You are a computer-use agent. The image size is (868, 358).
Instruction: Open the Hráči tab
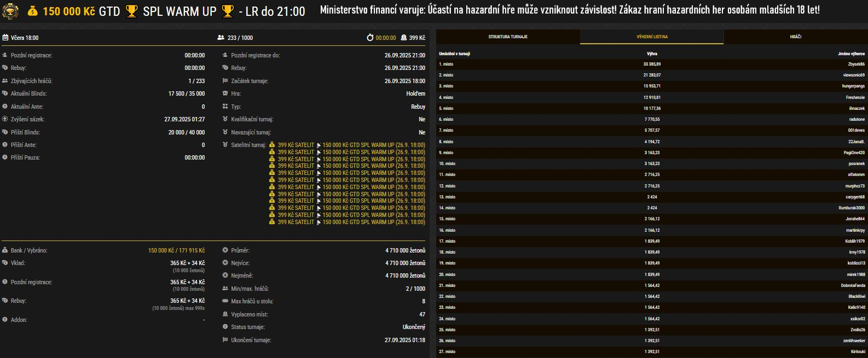[x=795, y=37]
